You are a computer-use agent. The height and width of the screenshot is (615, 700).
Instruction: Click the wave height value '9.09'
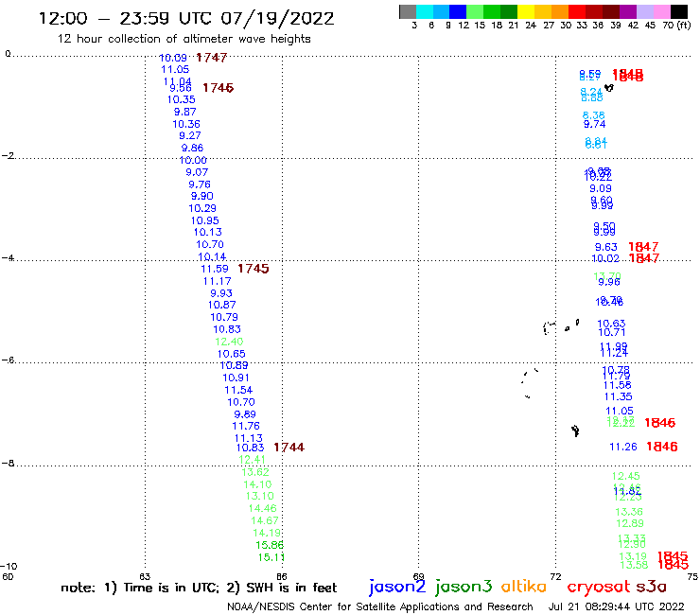pos(601,188)
